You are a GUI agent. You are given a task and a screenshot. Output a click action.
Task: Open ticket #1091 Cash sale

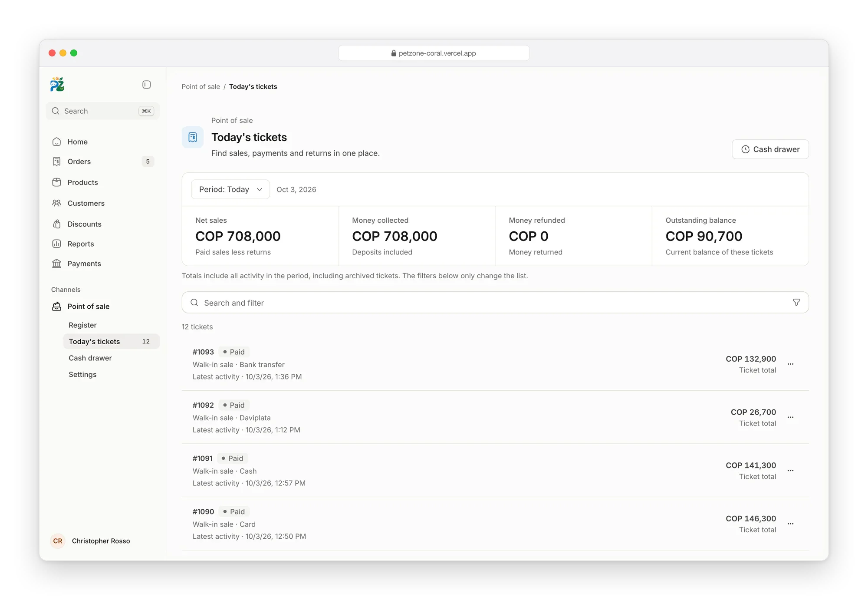tap(495, 471)
